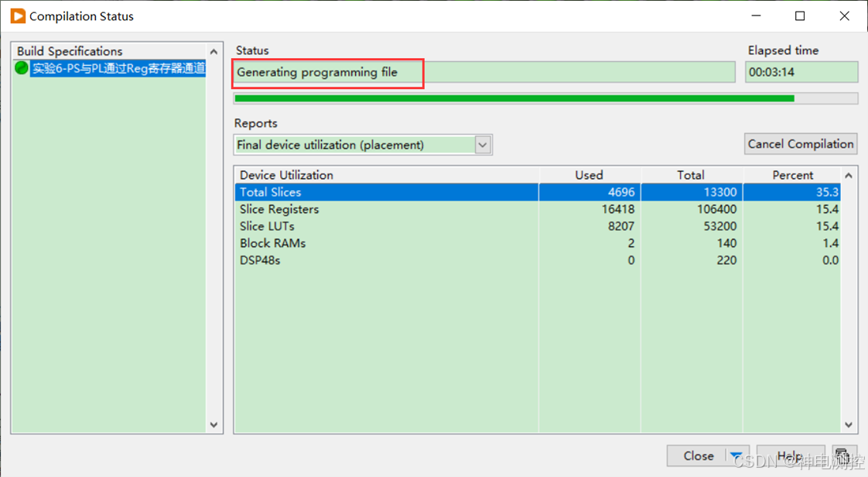Click the Close button
Viewport: 868px width, 477px height.
coord(698,456)
